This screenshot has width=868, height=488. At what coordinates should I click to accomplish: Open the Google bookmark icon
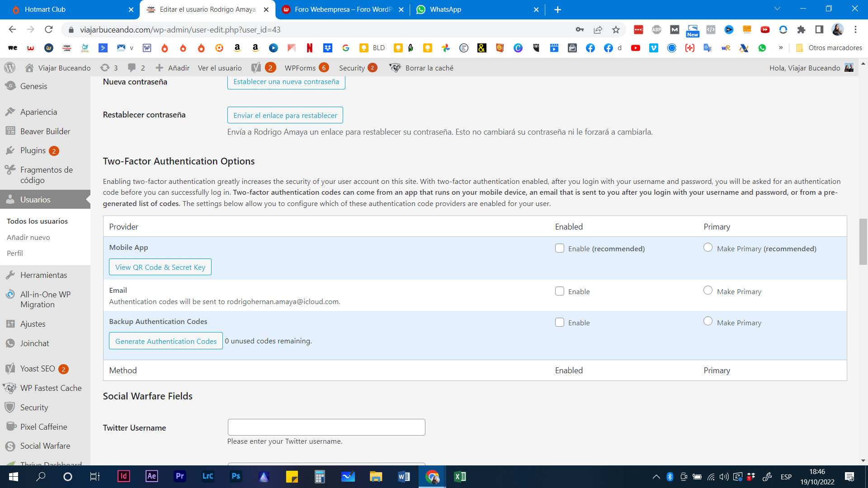tap(346, 48)
